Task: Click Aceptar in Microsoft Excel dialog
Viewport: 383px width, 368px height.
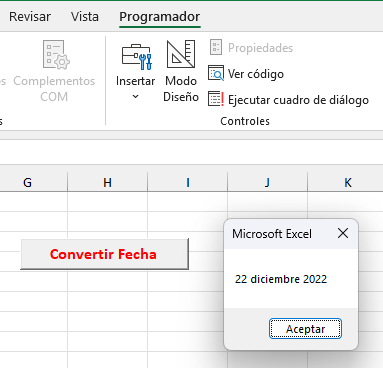Action: click(x=305, y=329)
